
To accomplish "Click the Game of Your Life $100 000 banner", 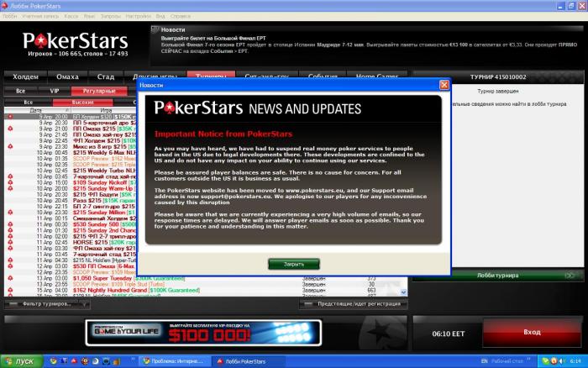I will point(203,333).
